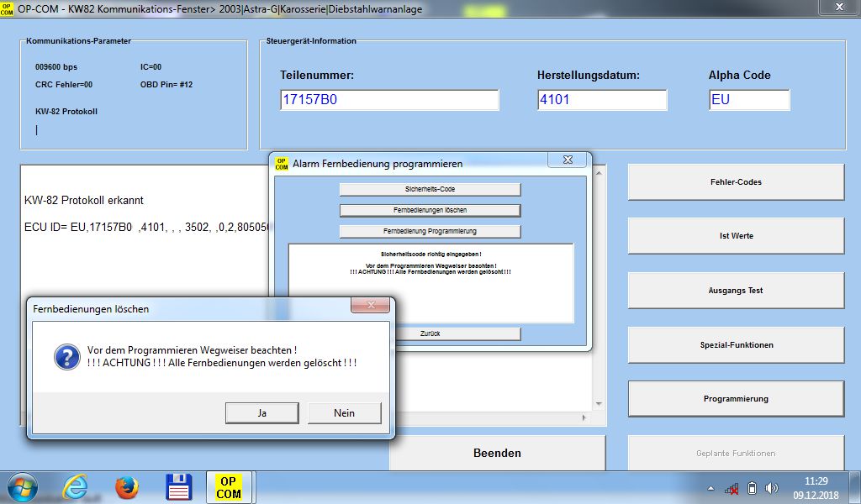This screenshot has width=861, height=504.
Task: Click Beenden to exit communication
Action: tap(498, 453)
